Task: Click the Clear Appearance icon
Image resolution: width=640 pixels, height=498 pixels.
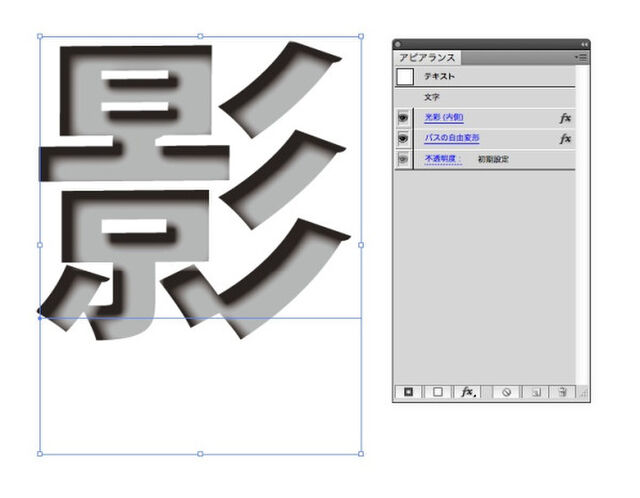Action: 507,392
